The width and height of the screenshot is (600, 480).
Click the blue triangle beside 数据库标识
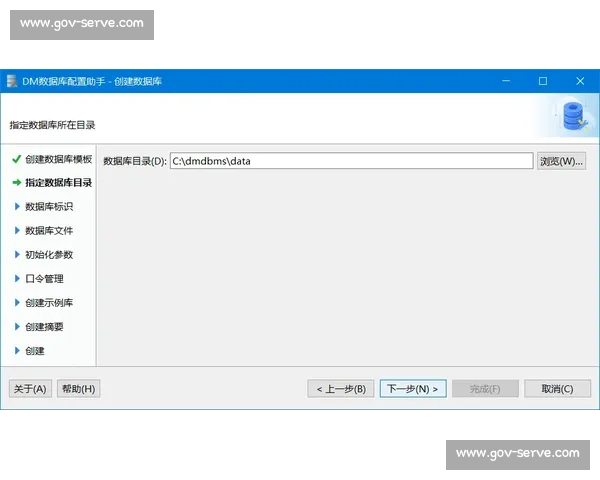click(x=17, y=207)
